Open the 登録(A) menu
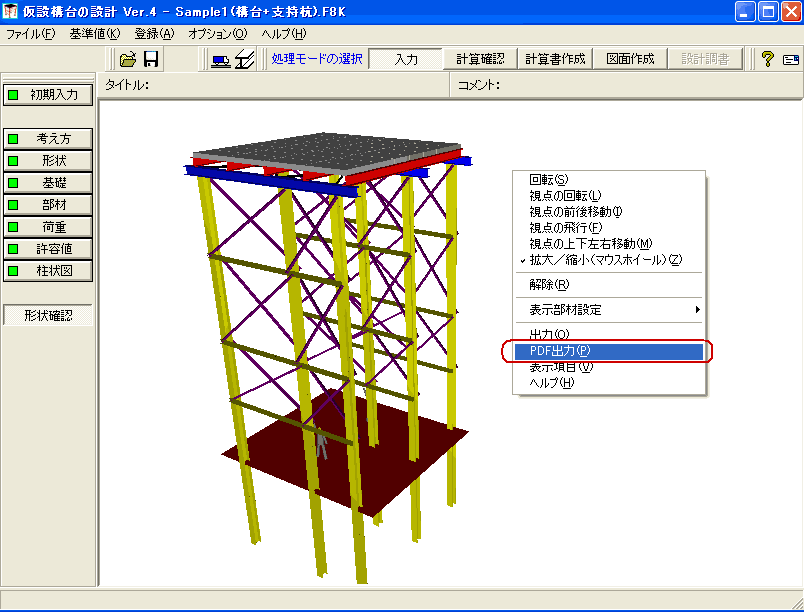The width and height of the screenshot is (804, 612). tap(154, 34)
